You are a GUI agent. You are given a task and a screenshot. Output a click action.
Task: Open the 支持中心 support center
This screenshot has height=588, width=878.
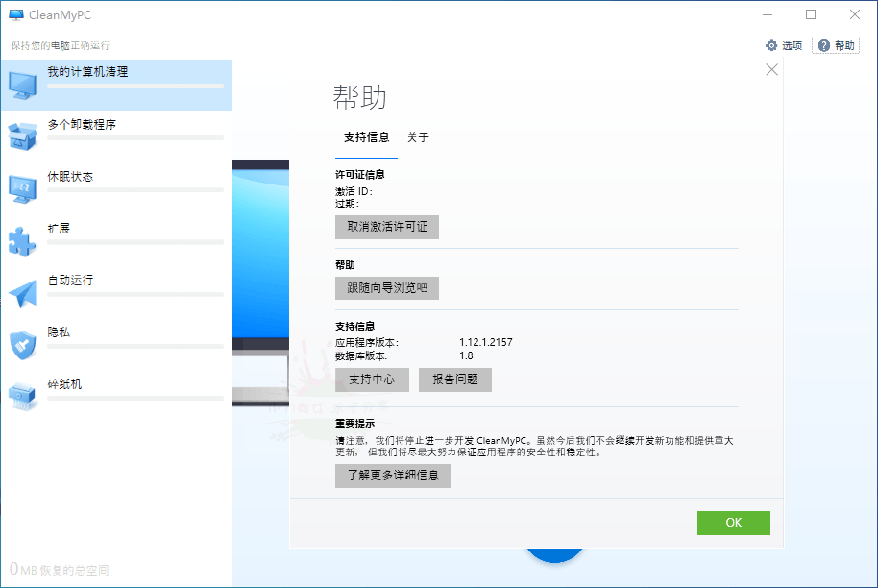point(371,380)
